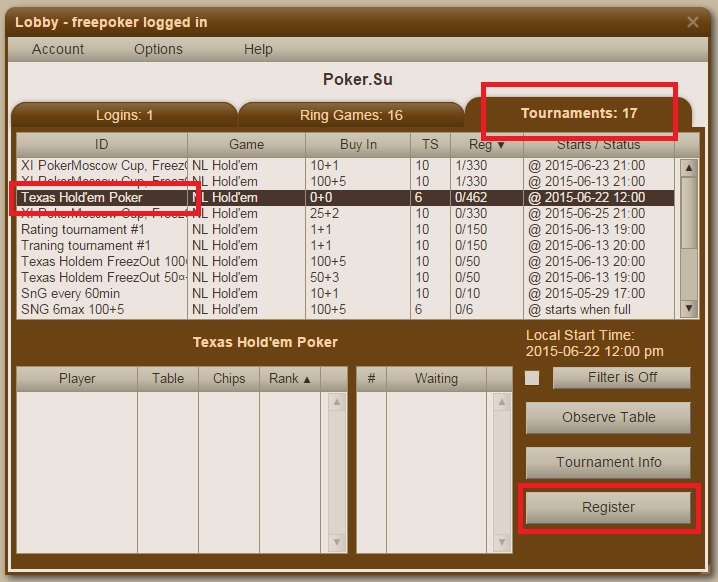Click the player list's Table column header
Image resolution: width=718 pixels, height=582 pixels.
coord(168,379)
